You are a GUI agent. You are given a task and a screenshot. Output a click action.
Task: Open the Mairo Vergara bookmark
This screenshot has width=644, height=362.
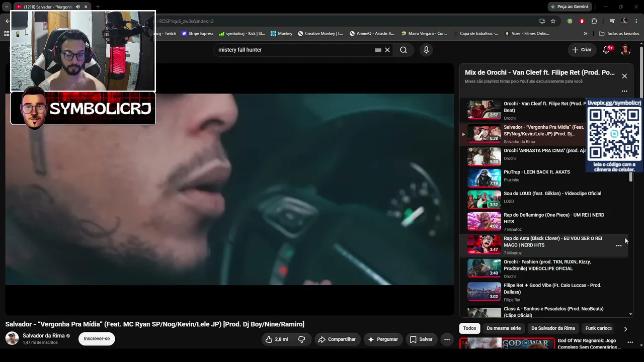pyautogui.click(x=424, y=34)
